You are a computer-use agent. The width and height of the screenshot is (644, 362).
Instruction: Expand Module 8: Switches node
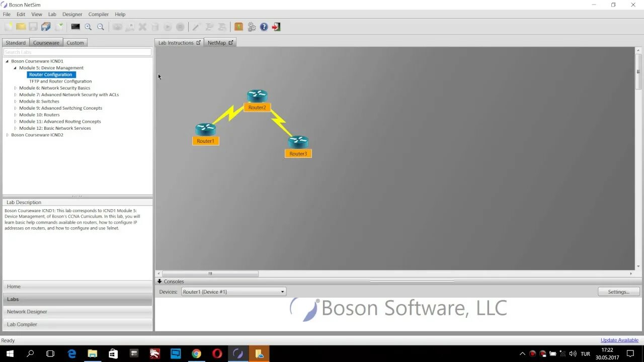(15, 102)
